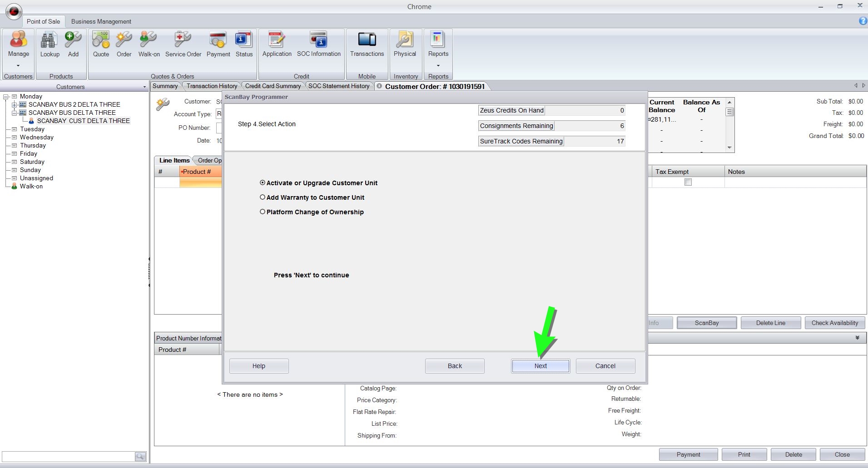Collapse the Monday tree node

[6, 97]
